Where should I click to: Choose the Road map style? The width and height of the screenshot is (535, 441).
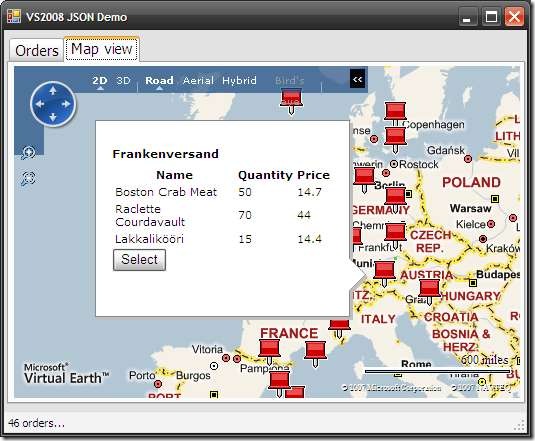tap(159, 80)
